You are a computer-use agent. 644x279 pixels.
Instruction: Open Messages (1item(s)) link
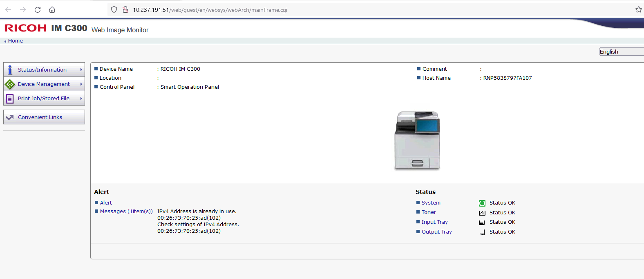(126, 211)
